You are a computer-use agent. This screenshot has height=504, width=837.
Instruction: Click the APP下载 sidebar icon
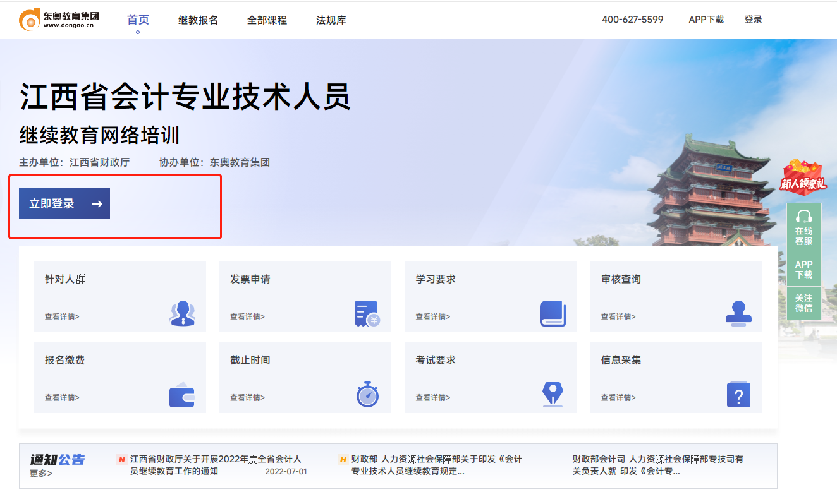click(804, 269)
